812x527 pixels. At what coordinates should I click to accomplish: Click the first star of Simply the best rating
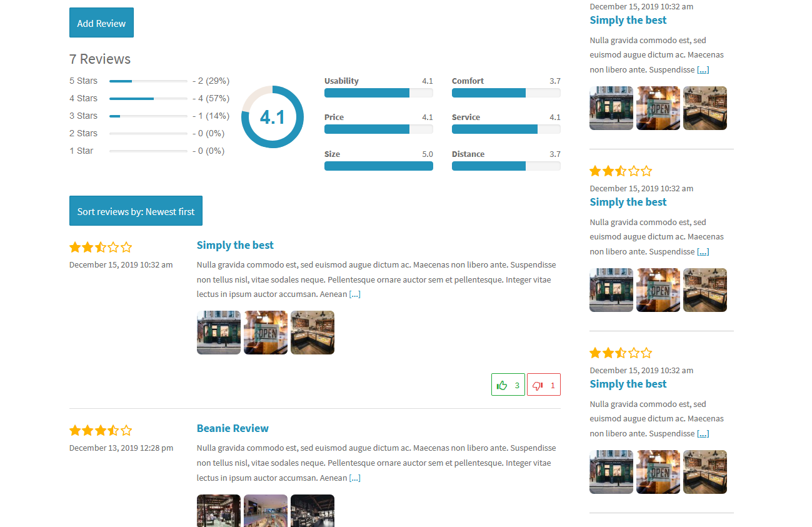pos(75,247)
